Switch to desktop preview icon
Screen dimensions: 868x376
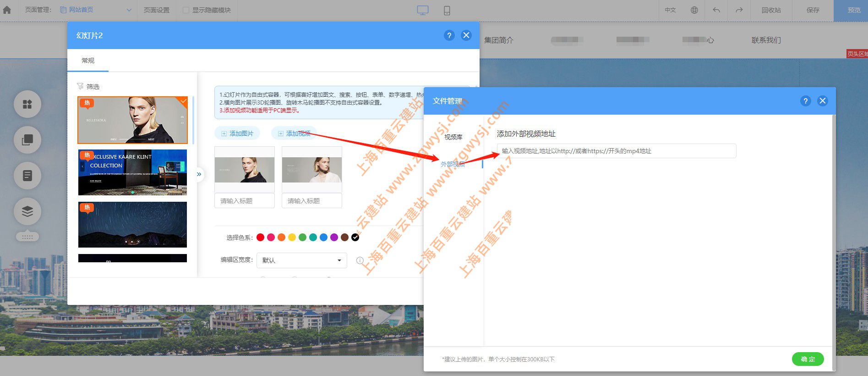coord(423,10)
